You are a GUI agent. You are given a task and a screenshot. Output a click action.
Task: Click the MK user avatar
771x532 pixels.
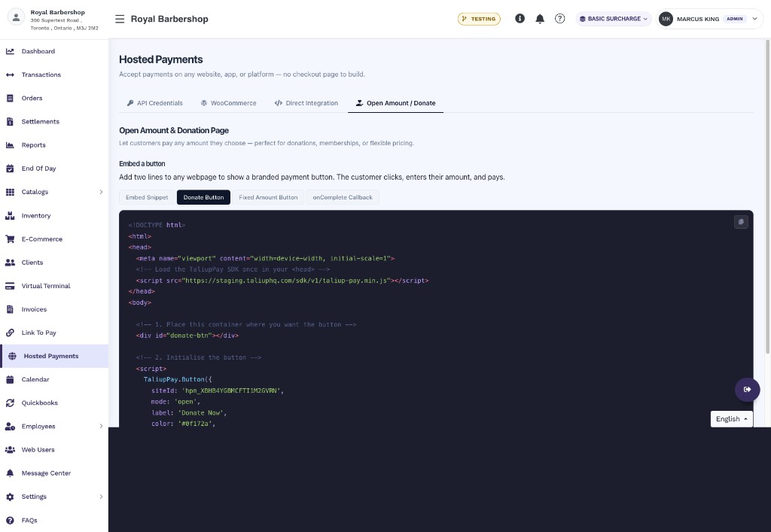click(x=666, y=19)
